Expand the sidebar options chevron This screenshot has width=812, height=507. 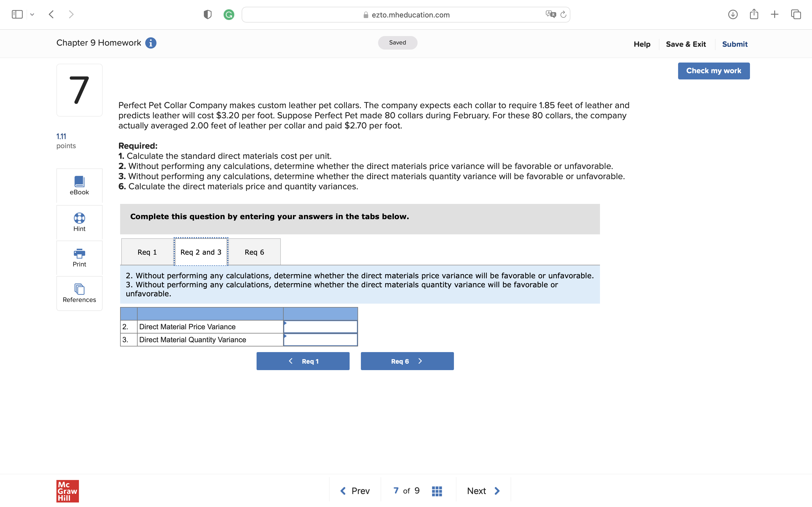pos(32,14)
